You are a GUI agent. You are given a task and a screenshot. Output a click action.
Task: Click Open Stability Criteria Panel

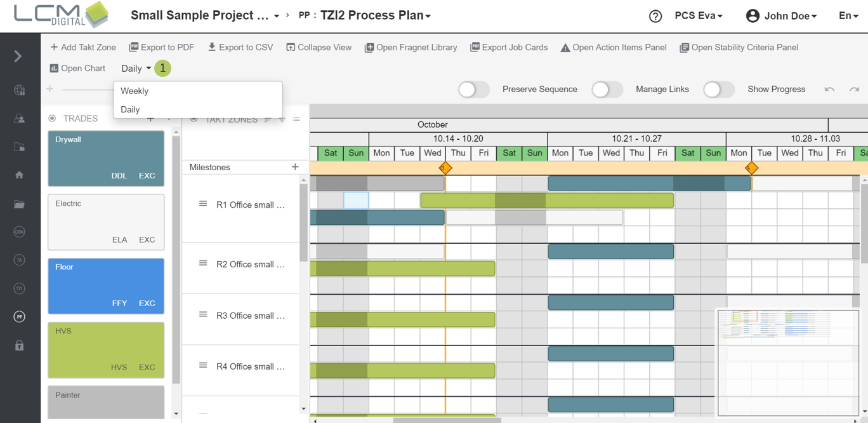[739, 47]
